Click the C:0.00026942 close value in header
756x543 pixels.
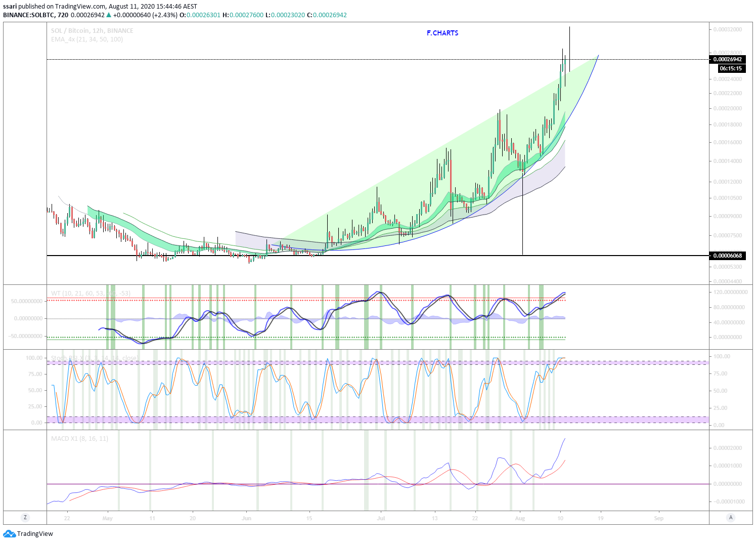(327, 15)
